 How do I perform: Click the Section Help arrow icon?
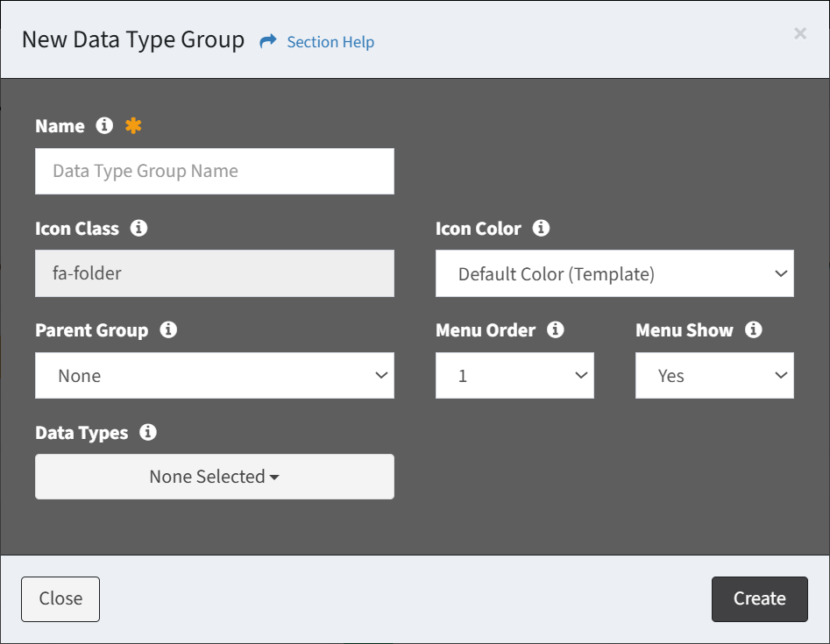click(268, 41)
